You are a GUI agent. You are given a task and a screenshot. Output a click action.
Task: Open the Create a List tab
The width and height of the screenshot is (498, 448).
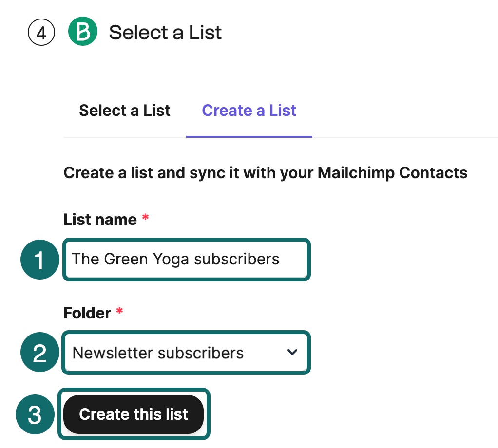coord(249,111)
